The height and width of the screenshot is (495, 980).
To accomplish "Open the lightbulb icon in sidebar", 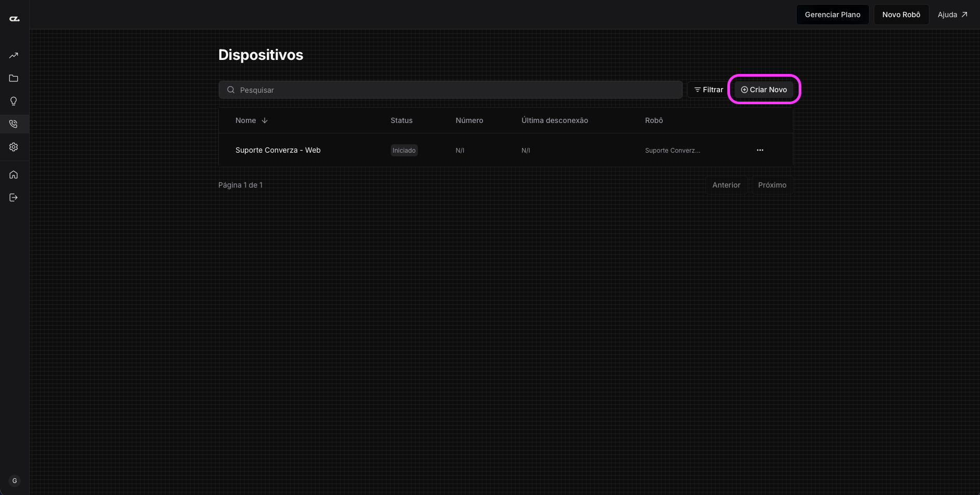I will 14,101.
